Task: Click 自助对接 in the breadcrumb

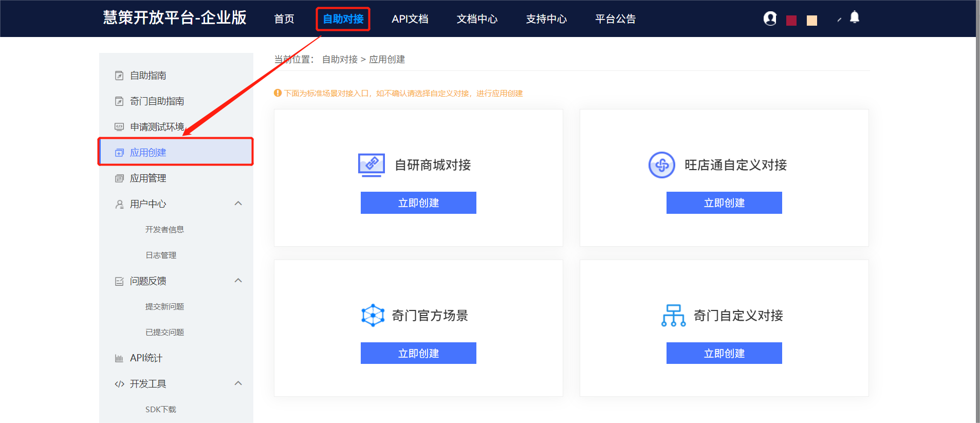Action: coord(340,60)
